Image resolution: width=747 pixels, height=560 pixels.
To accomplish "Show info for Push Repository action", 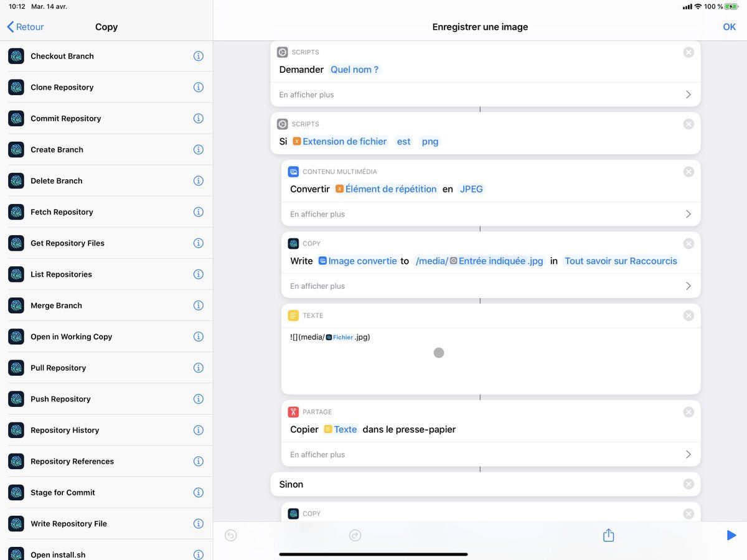I will point(199,399).
